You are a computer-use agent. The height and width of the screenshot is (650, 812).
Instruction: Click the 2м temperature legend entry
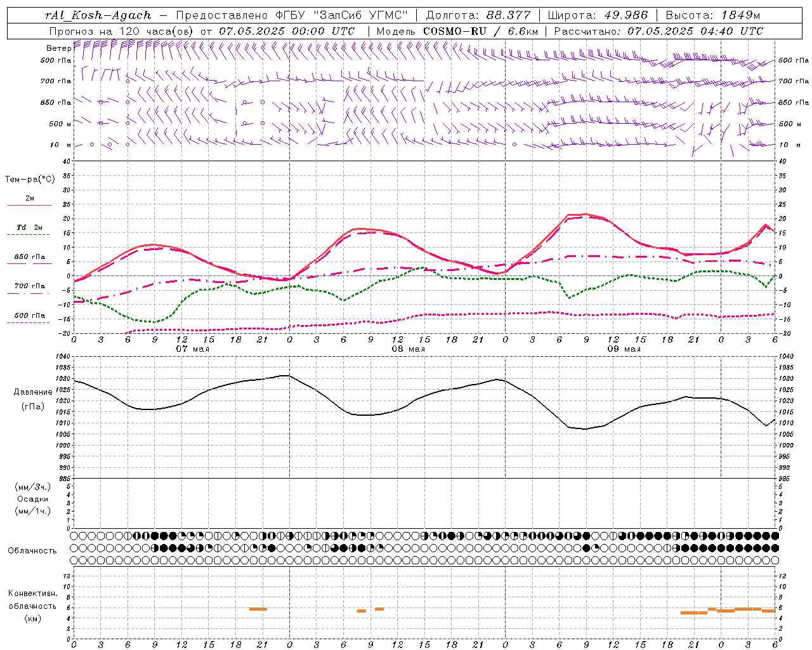click(x=30, y=199)
